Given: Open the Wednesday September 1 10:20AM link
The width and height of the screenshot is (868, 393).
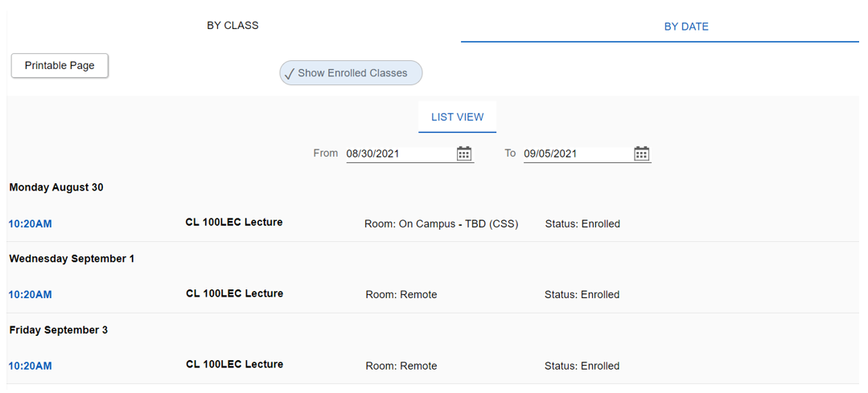Looking at the screenshot, I should 30,295.
